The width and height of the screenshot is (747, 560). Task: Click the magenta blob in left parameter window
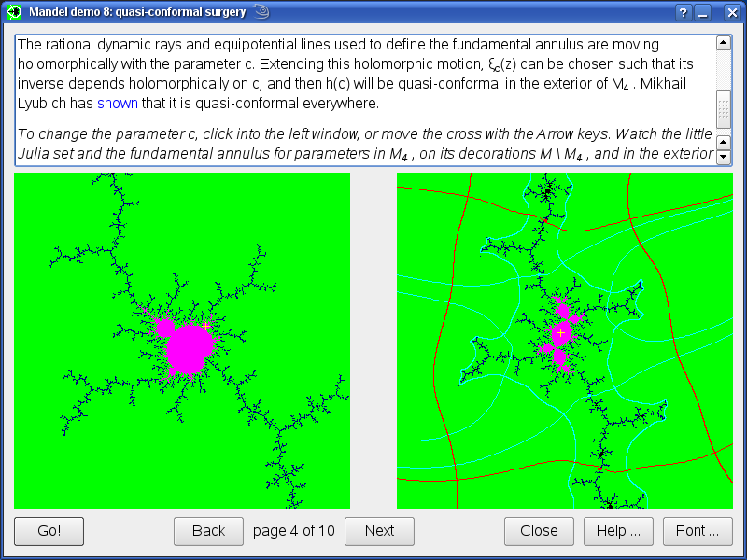click(190, 348)
